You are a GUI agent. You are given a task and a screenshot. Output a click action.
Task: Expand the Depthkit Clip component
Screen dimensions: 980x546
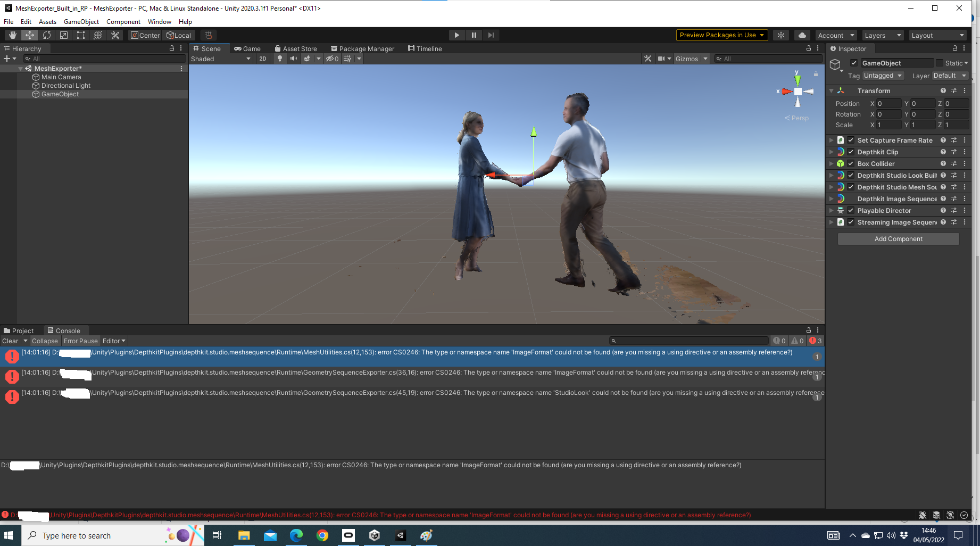click(832, 152)
